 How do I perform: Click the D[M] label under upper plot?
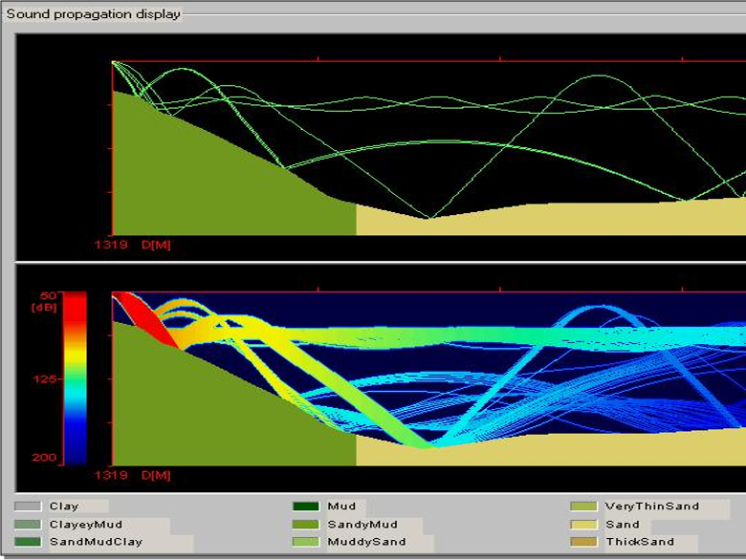(156, 245)
